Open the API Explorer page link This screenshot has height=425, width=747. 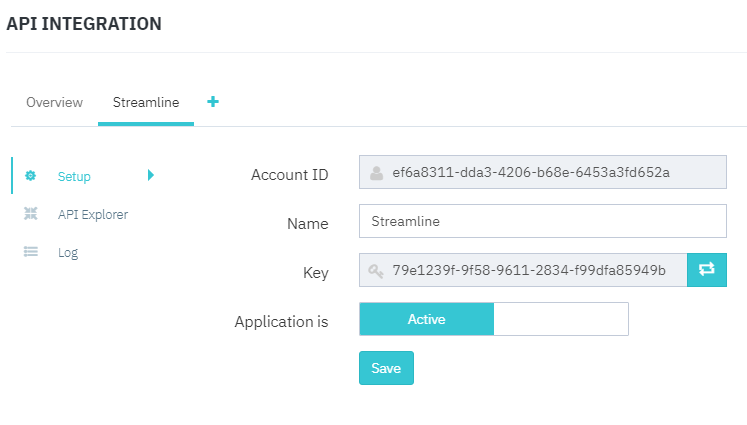point(93,214)
